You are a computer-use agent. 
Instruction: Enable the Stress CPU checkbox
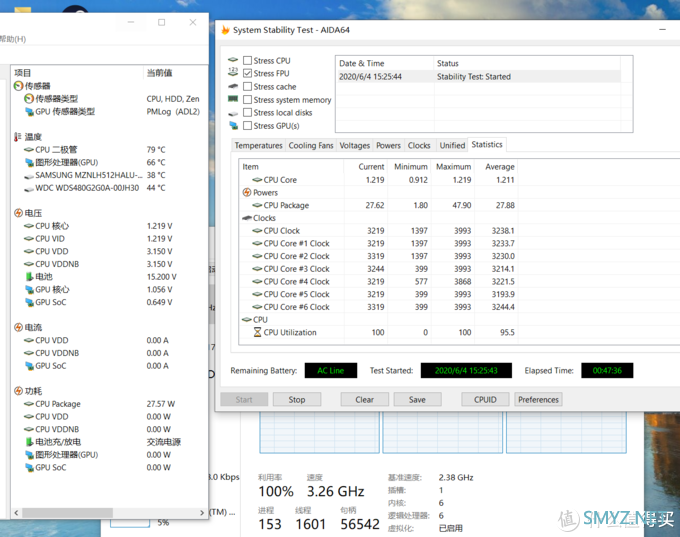click(x=248, y=60)
